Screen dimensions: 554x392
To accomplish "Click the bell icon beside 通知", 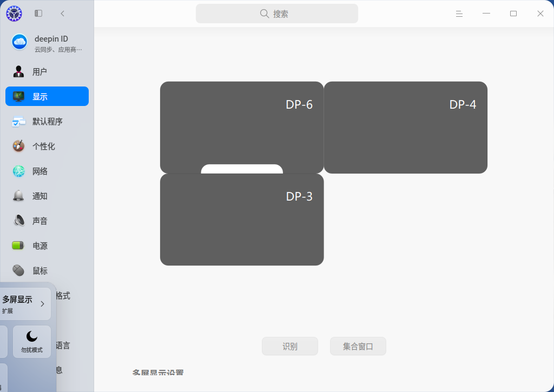I will (x=18, y=196).
